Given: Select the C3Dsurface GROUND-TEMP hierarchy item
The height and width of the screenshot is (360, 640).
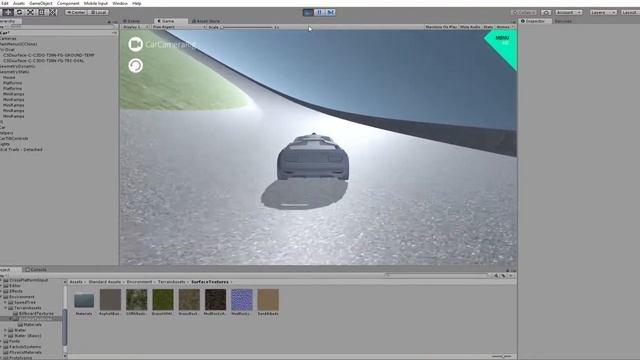Looking at the screenshot, I should pos(49,55).
